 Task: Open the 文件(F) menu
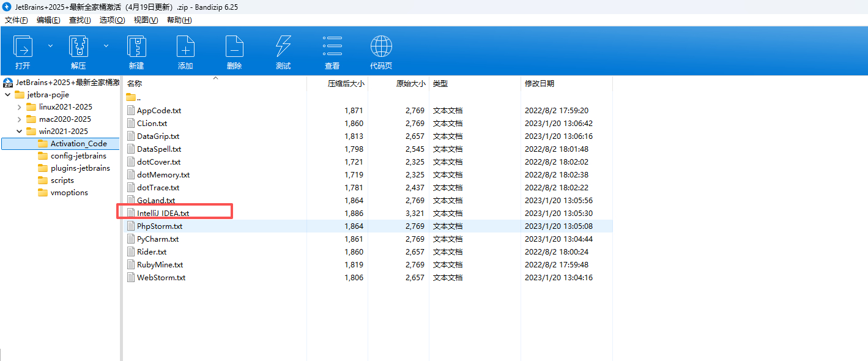click(x=17, y=20)
